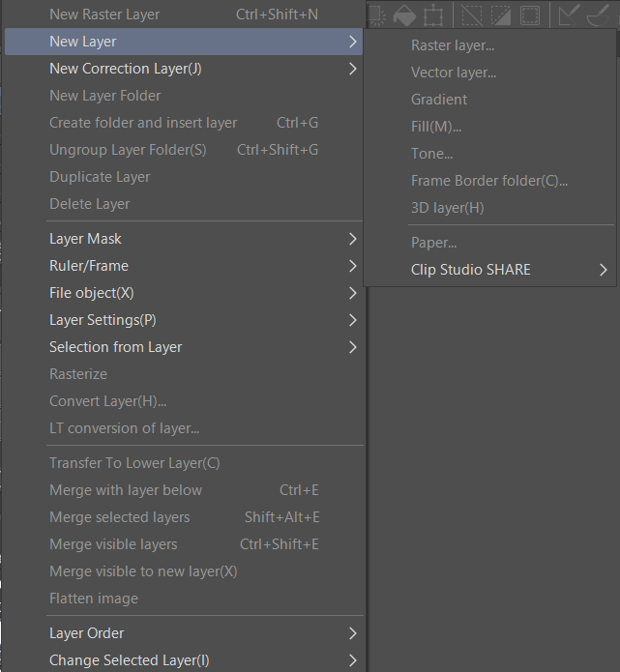Select Flatten image menu item
This screenshot has width=620, height=672.
point(184,599)
